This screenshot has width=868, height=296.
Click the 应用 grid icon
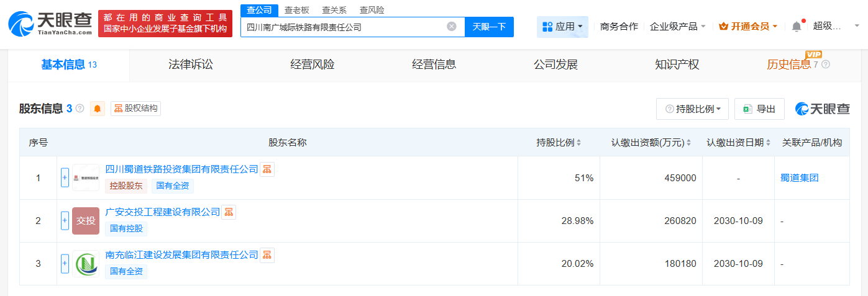(547, 27)
